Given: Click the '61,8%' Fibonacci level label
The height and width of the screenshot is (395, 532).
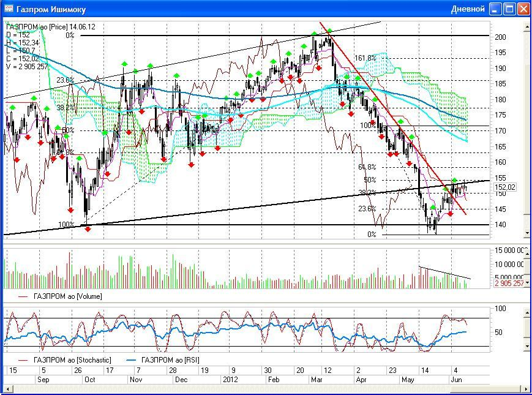Looking at the screenshot, I should click(367, 167).
